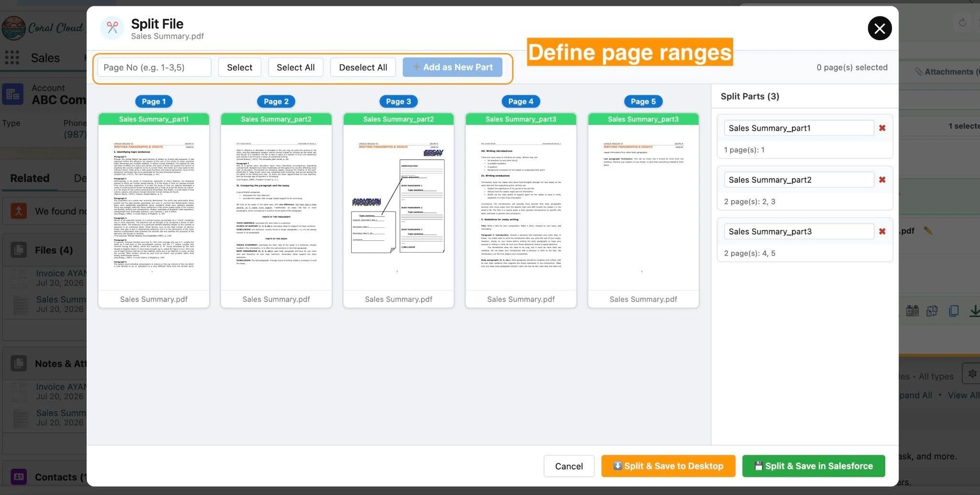Click the convert file icon in background toolbar
This screenshot has height=495, width=980.
(932, 311)
